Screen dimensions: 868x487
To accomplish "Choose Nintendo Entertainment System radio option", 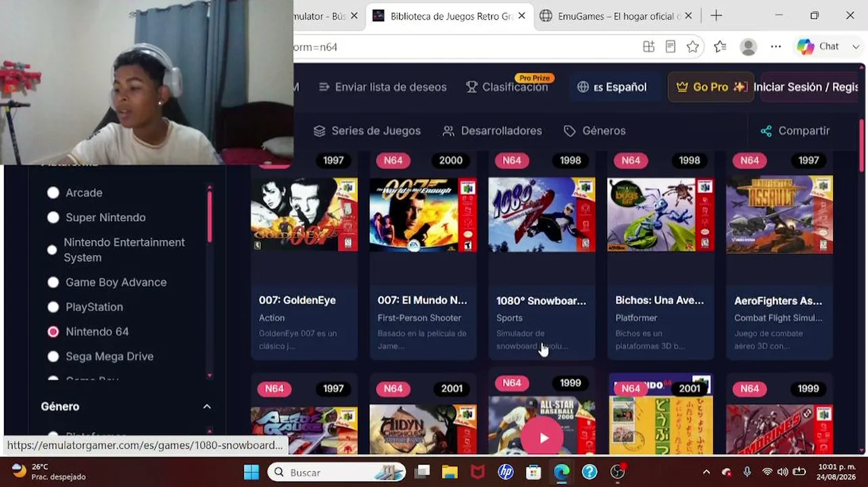I will (x=52, y=250).
